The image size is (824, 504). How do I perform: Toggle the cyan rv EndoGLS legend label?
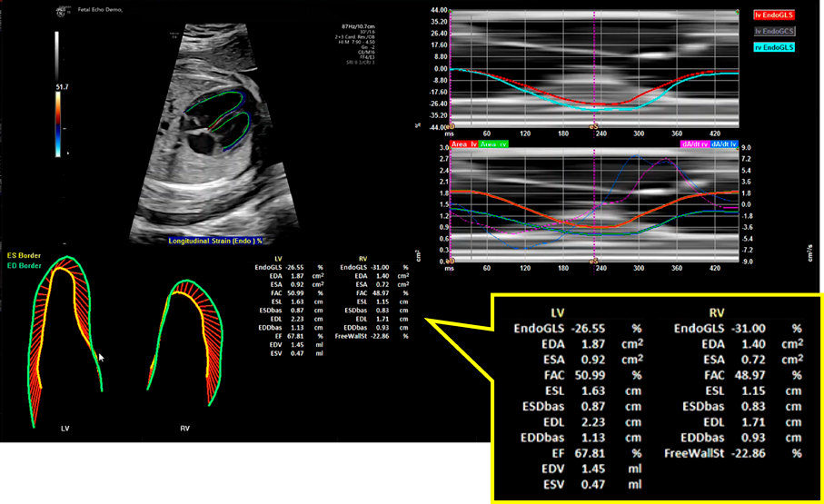tap(773, 46)
